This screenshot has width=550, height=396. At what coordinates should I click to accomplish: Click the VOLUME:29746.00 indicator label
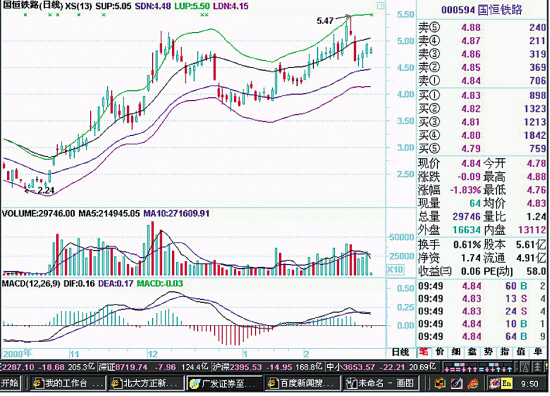(x=39, y=214)
